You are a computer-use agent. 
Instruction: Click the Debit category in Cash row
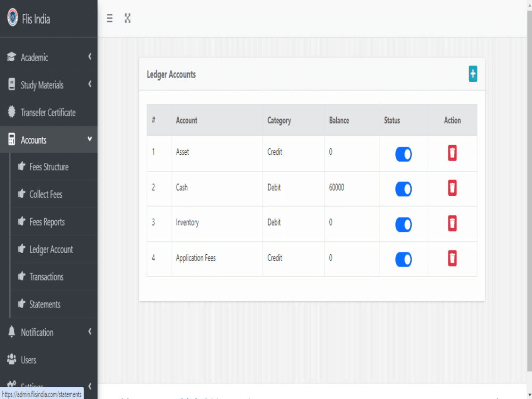coord(274,187)
